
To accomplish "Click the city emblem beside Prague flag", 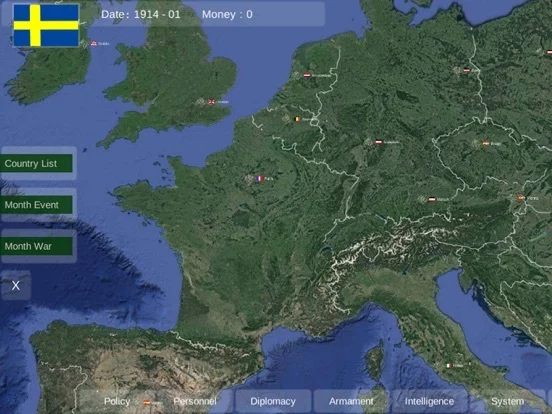I will (x=476, y=143).
